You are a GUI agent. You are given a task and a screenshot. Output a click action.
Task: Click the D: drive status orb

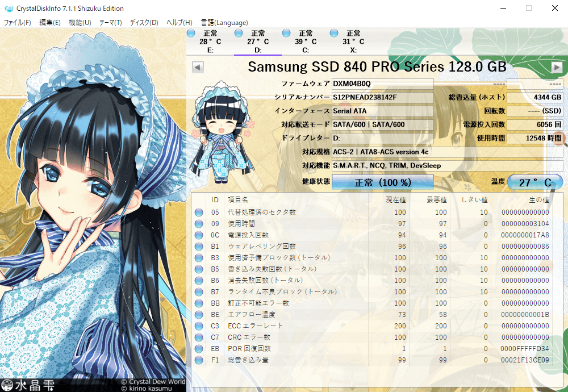(239, 33)
